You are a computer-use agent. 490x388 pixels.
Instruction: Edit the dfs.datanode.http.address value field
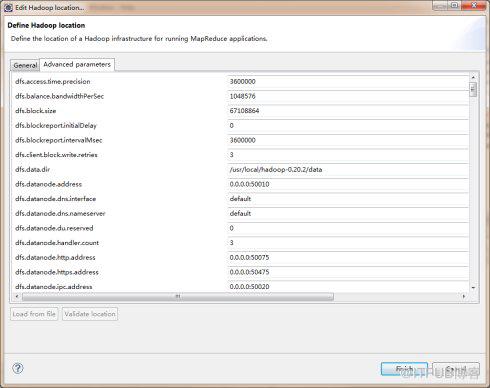348,258
